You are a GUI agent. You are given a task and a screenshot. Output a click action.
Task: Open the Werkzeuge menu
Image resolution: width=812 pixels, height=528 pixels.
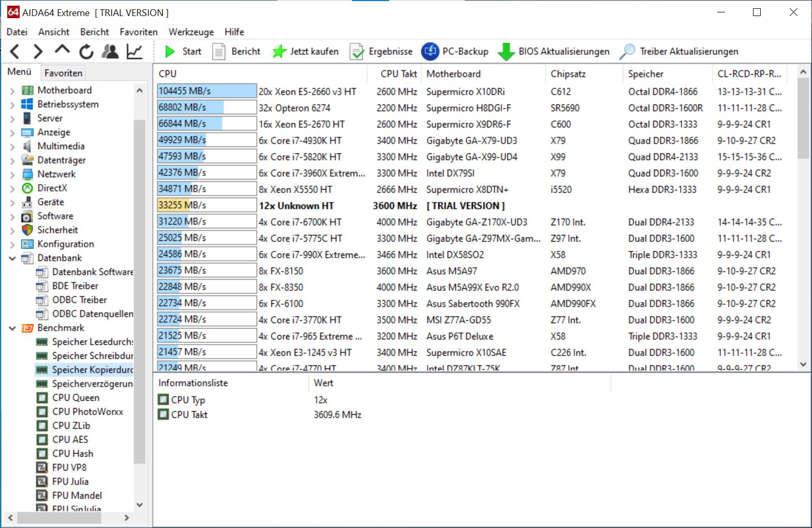coord(191,32)
